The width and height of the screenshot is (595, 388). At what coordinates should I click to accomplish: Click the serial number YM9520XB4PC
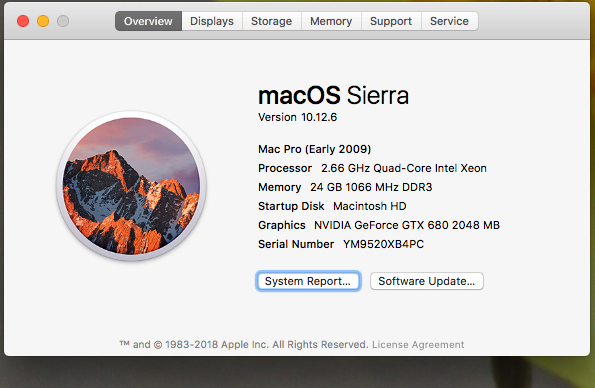383,244
